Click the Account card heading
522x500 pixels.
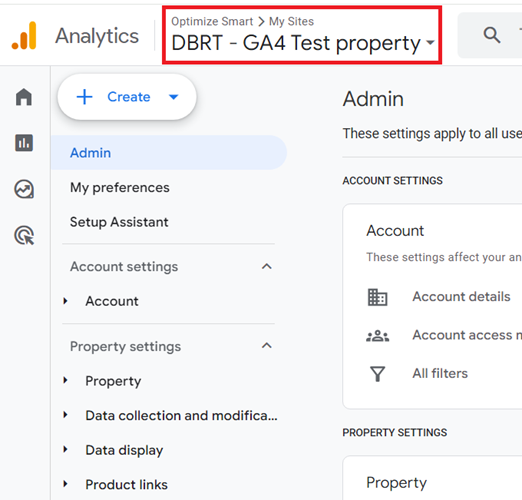[395, 231]
